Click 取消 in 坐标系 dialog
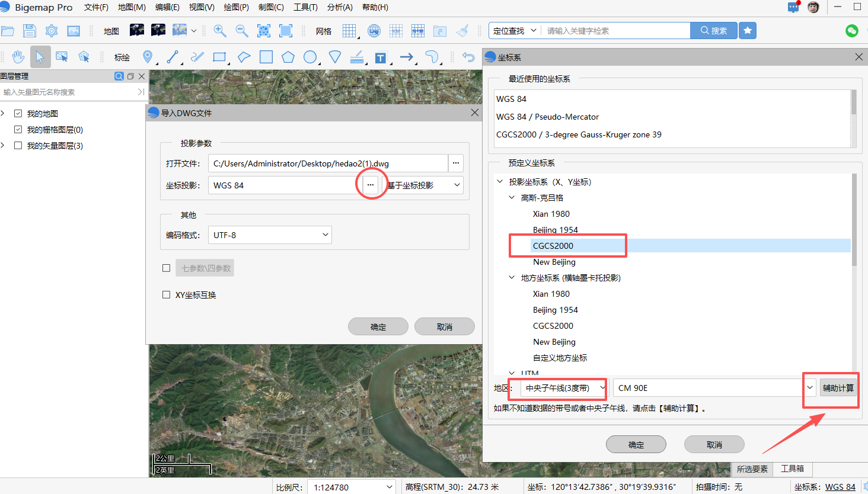 (714, 444)
